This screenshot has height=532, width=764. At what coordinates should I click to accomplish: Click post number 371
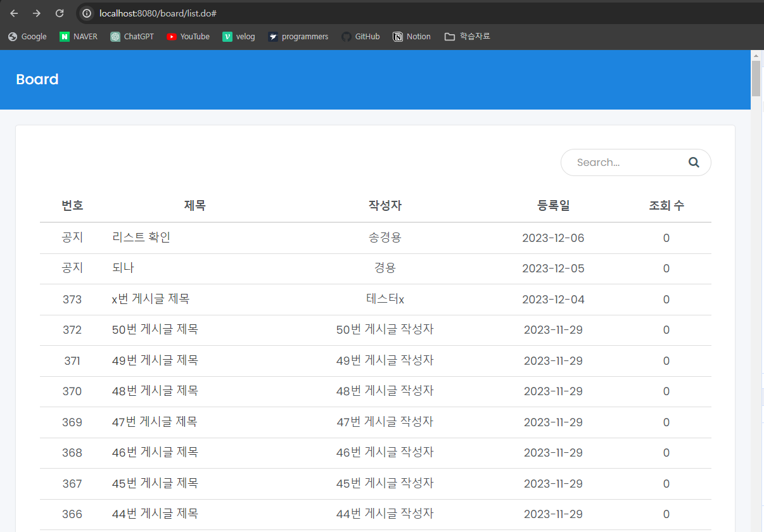[x=72, y=361]
